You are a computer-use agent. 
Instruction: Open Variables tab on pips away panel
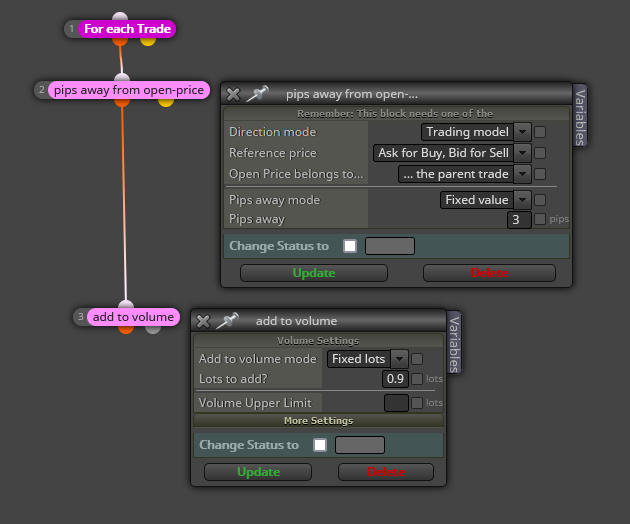coord(580,117)
